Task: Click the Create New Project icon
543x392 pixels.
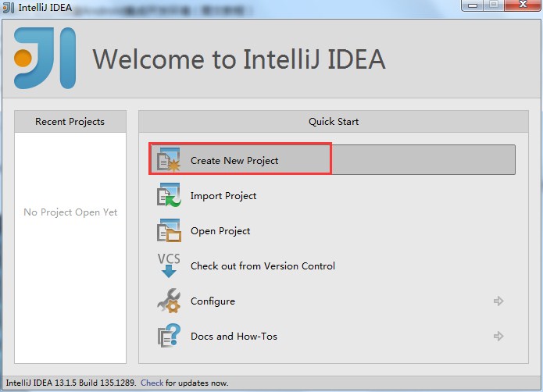Action: (x=169, y=160)
